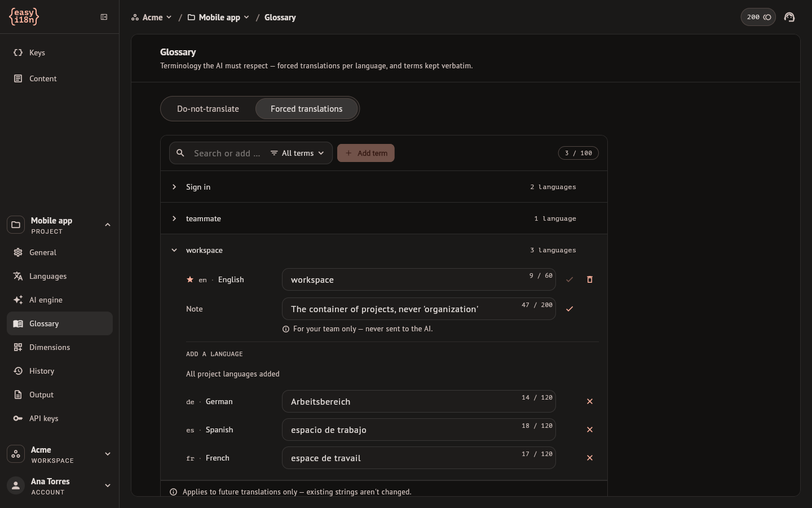812x508 pixels.
Task: Click the Add term button
Action: (366, 153)
